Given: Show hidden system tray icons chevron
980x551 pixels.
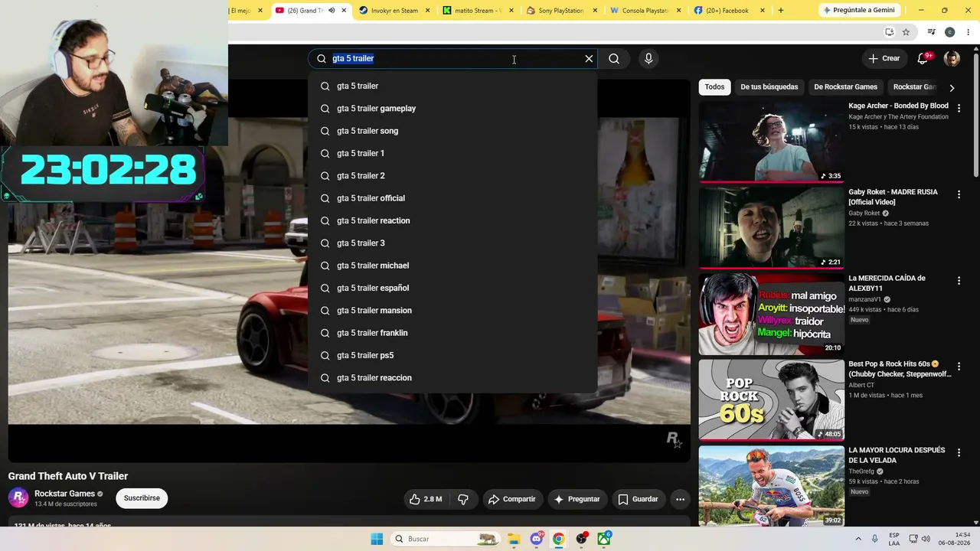Looking at the screenshot, I should click(x=857, y=539).
